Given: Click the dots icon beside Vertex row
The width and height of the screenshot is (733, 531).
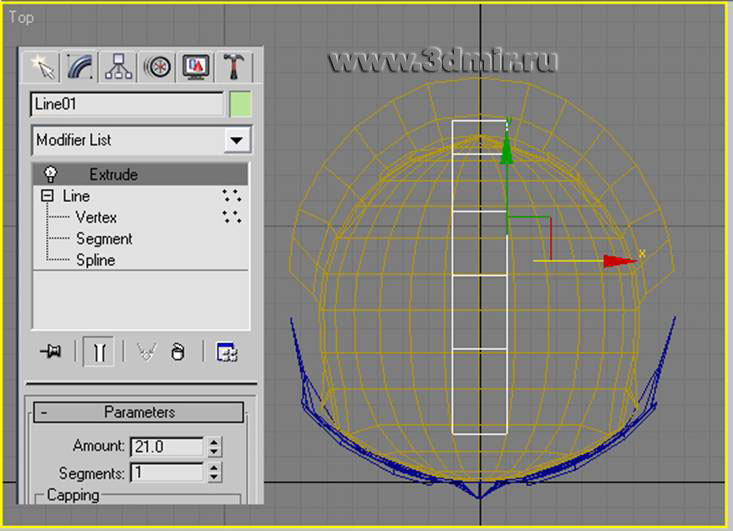Looking at the screenshot, I should click(232, 216).
